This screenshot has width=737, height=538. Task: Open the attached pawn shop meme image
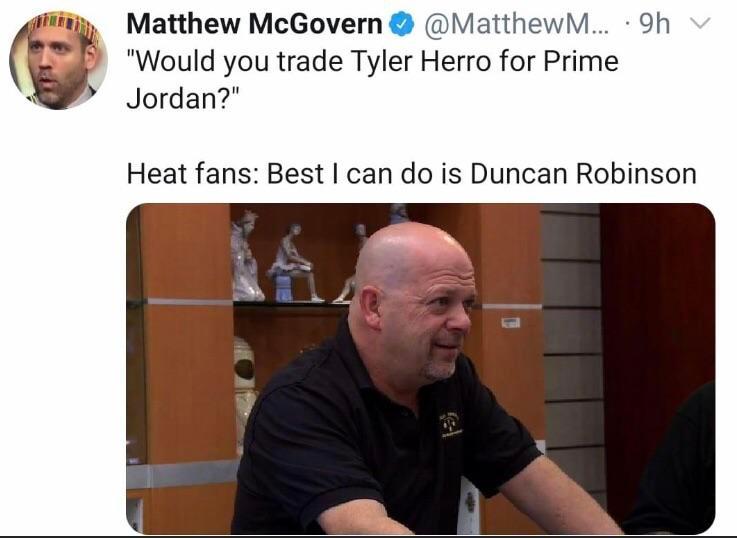(x=421, y=369)
